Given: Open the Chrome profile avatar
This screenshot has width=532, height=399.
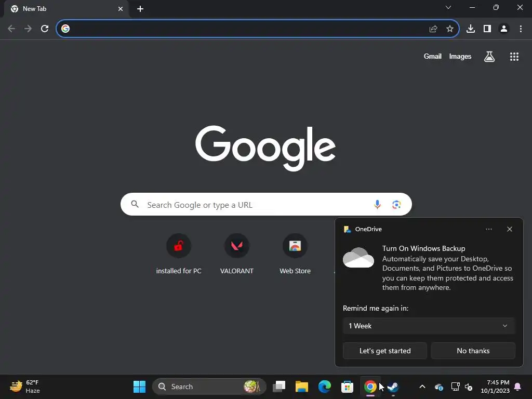Looking at the screenshot, I should pos(504,29).
